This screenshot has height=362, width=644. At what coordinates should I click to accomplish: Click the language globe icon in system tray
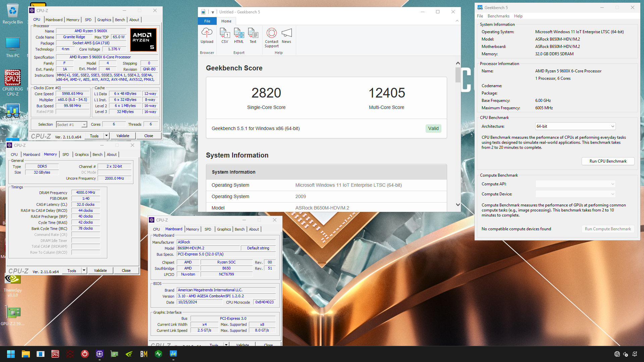pos(617,354)
